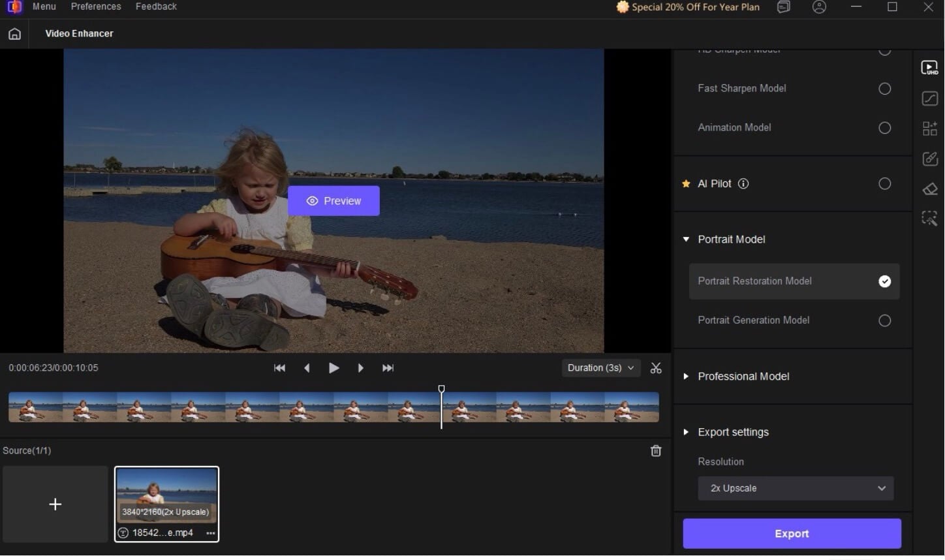Screen dimensions: 945x560
Task: Open the messages icon in title bar
Action: pyautogui.click(x=784, y=7)
